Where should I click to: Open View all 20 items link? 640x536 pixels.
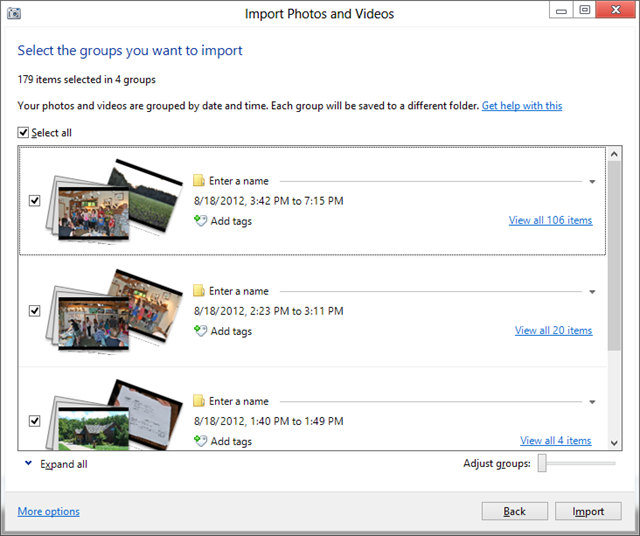coord(553,331)
